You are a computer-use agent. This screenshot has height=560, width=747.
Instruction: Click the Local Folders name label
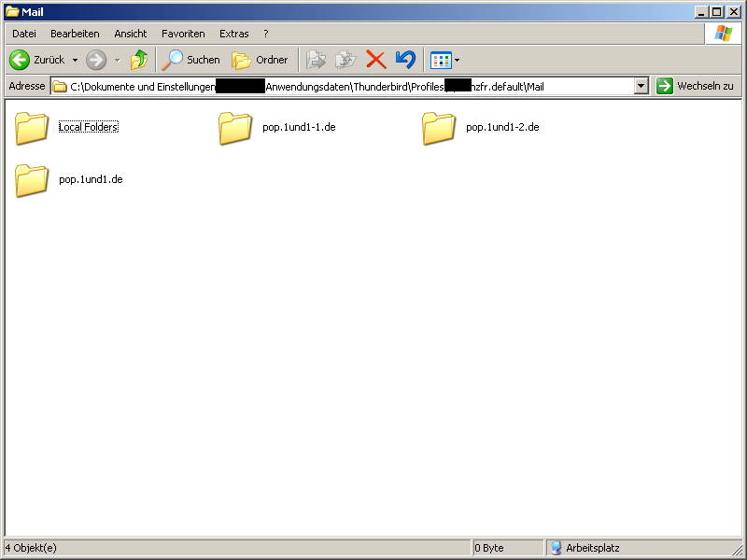pos(88,127)
